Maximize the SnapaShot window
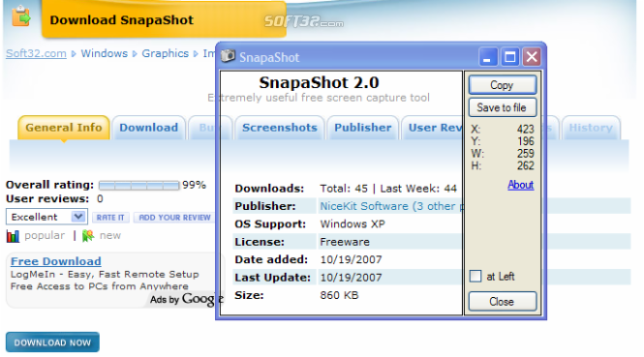 pyautogui.click(x=510, y=57)
